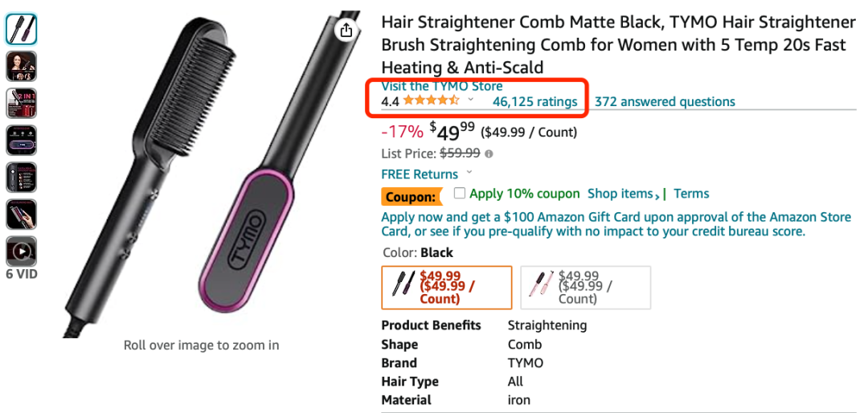Expand the FREE Returns chevron

pyautogui.click(x=469, y=174)
